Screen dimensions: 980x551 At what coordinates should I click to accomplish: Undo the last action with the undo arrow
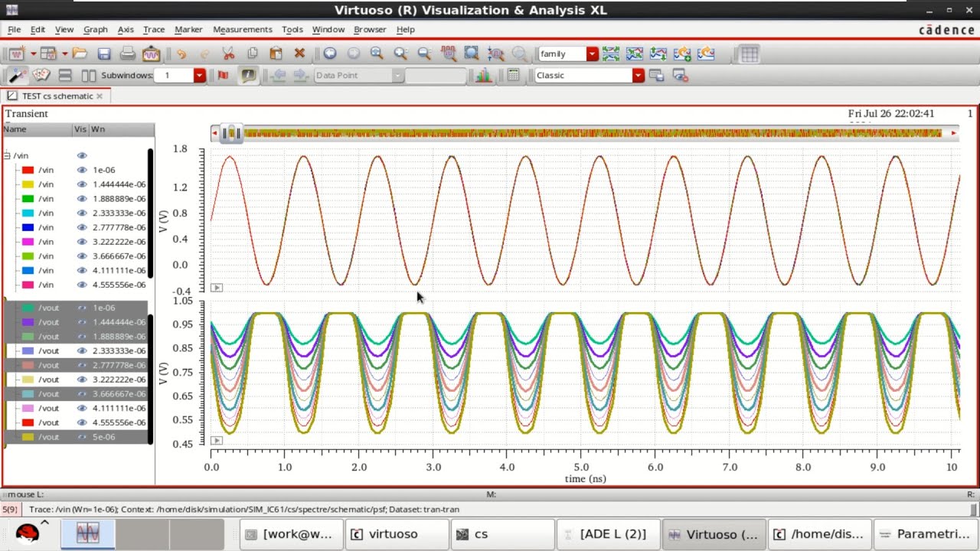181,54
